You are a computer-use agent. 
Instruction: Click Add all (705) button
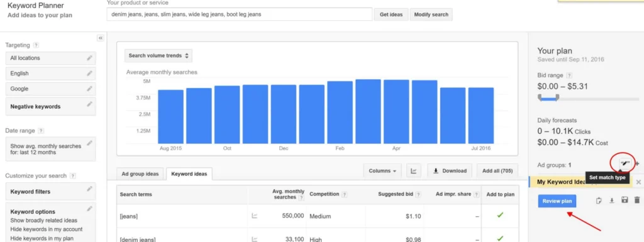coord(497,171)
